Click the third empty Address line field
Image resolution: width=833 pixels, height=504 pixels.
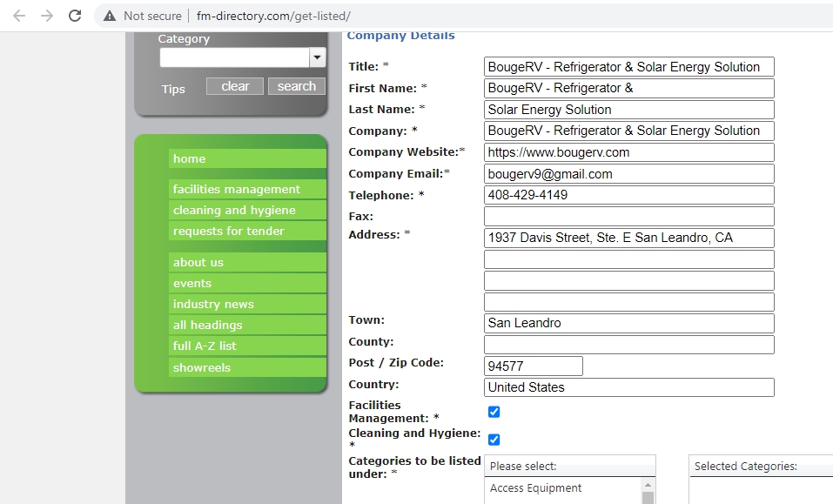pyautogui.click(x=629, y=280)
